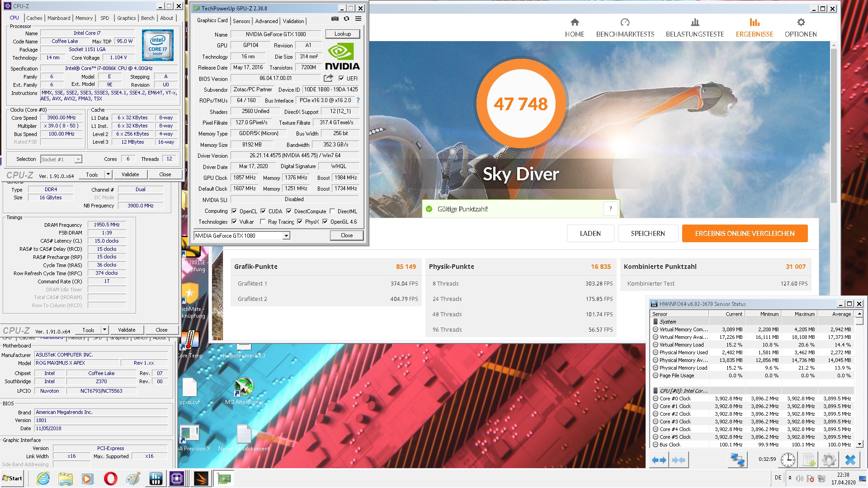Click HWiNFO log file add icon
The height and width of the screenshot is (488, 868).
[809, 460]
